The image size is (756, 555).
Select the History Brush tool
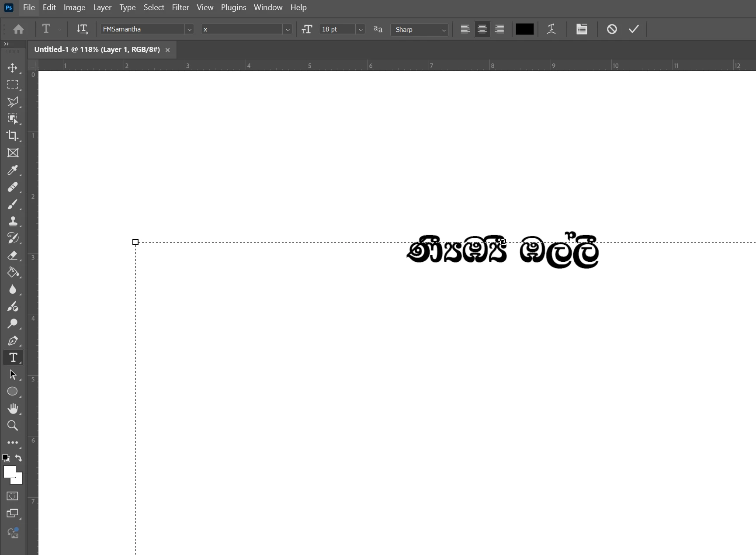point(13,238)
